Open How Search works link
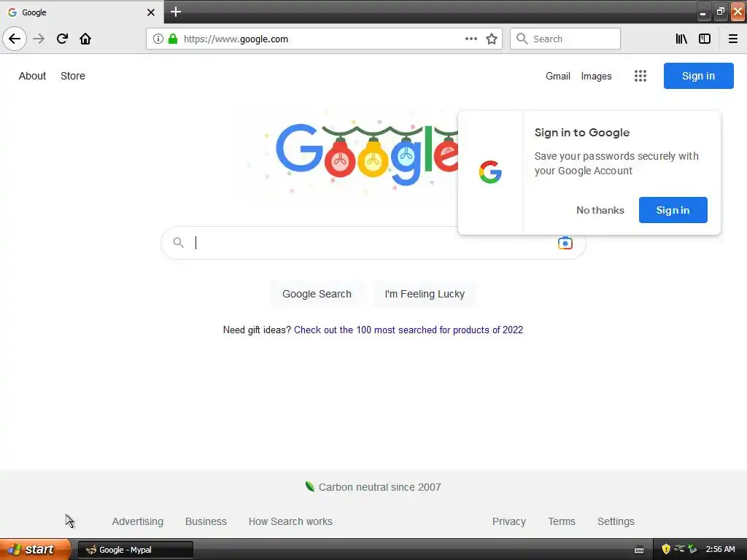 pos(290,521)
